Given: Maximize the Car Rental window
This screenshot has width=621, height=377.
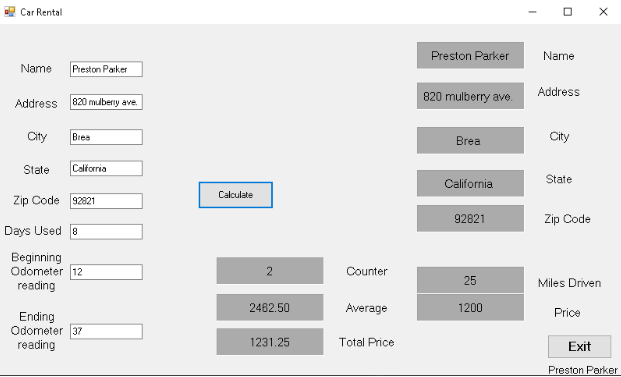Looking at the screenshot, I should (x=568, y=12).
